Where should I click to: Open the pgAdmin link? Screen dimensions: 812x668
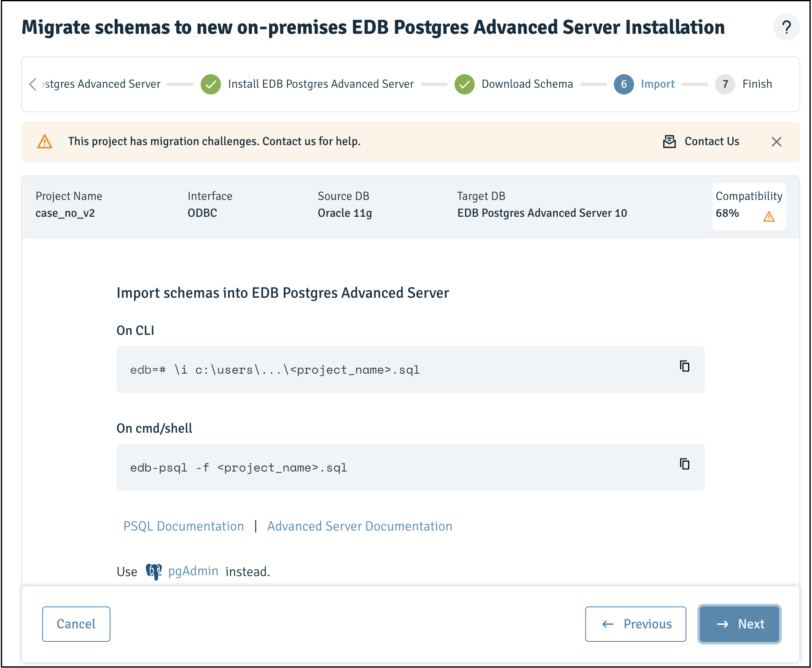click(193, 571)
